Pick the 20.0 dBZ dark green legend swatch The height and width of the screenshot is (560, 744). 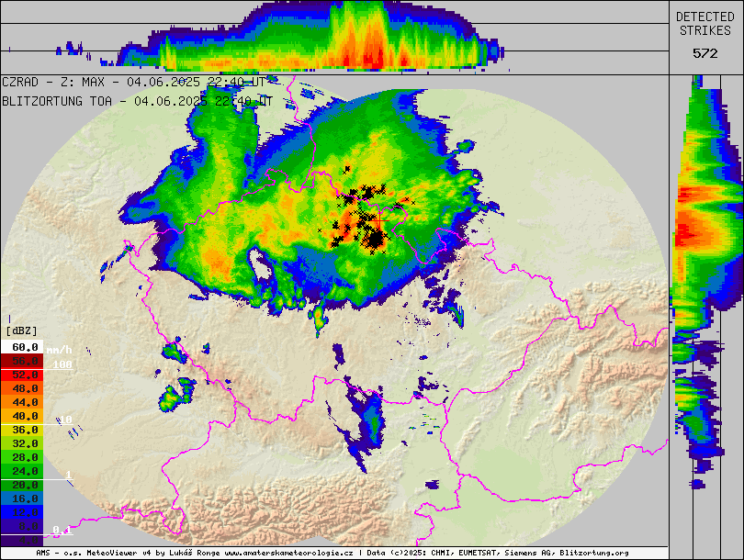point(22,485)
